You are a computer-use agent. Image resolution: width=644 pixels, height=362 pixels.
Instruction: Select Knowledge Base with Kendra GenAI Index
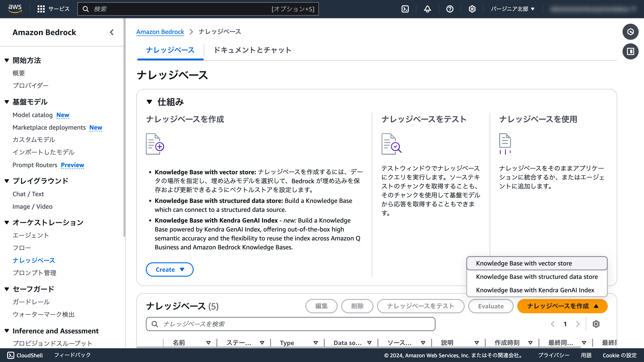(x=535, y=290)
